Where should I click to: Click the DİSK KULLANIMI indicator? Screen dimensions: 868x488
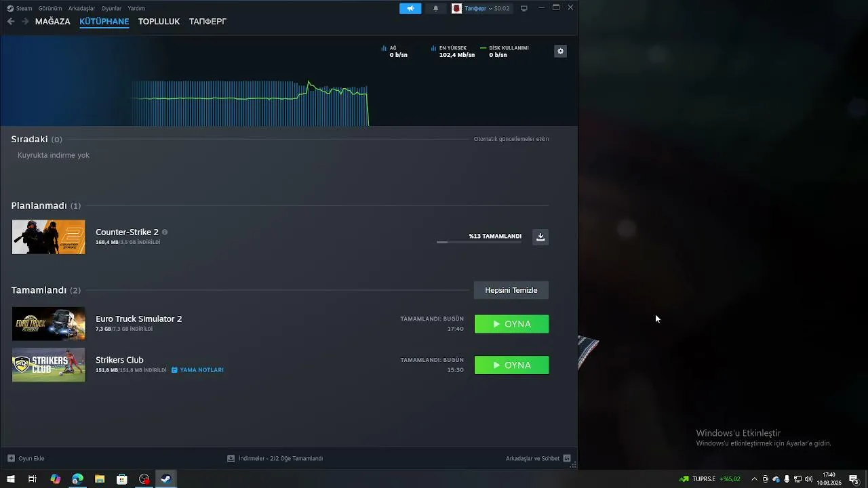tap(505, 52)
